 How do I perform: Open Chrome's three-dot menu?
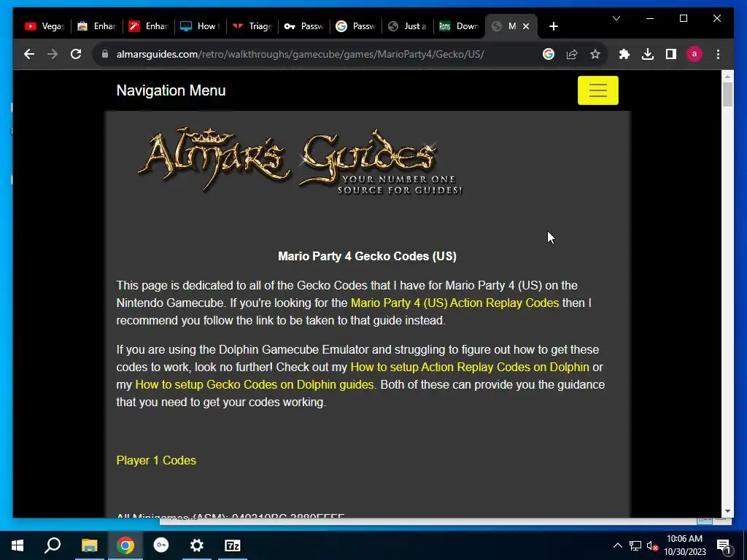[x=718, y=54]
